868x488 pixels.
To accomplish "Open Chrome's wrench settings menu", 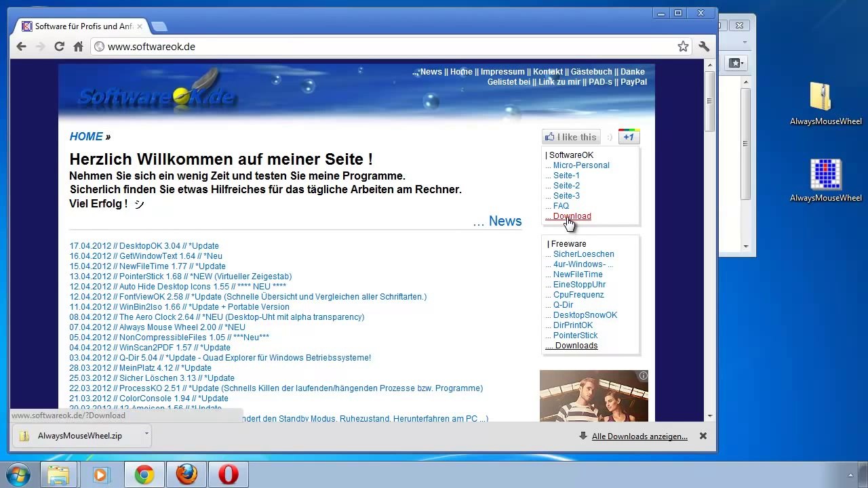I will [704, 47].
